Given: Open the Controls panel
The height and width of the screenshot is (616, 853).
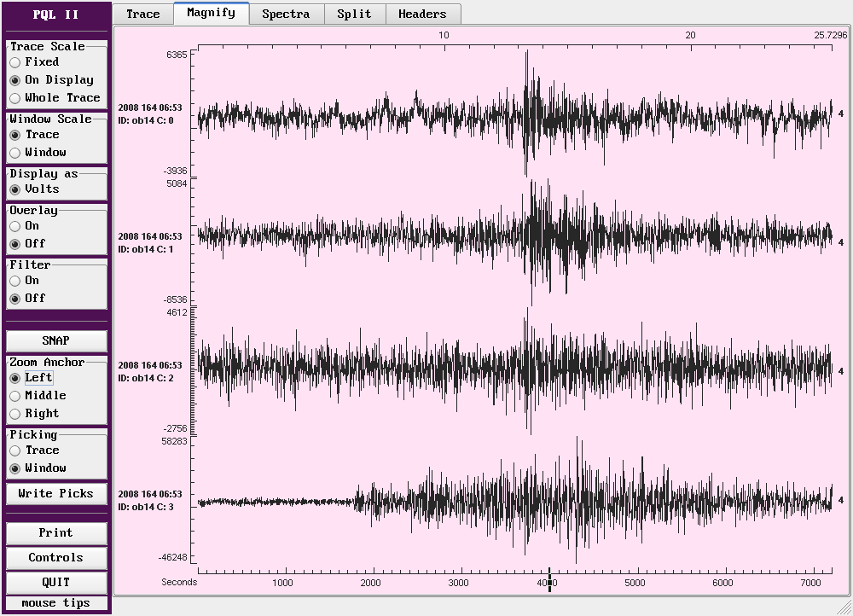Looking at the screenshot, I should [x=56, y=558].
